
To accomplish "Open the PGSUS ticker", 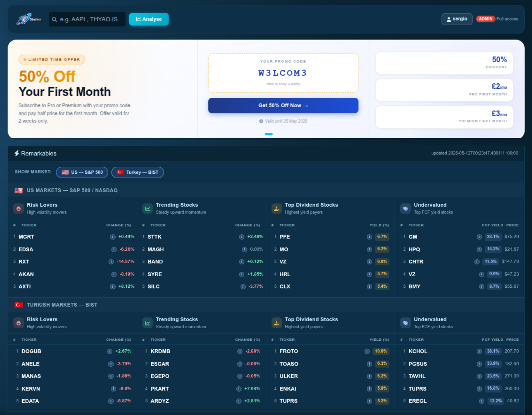I will [x=418, y=364].
